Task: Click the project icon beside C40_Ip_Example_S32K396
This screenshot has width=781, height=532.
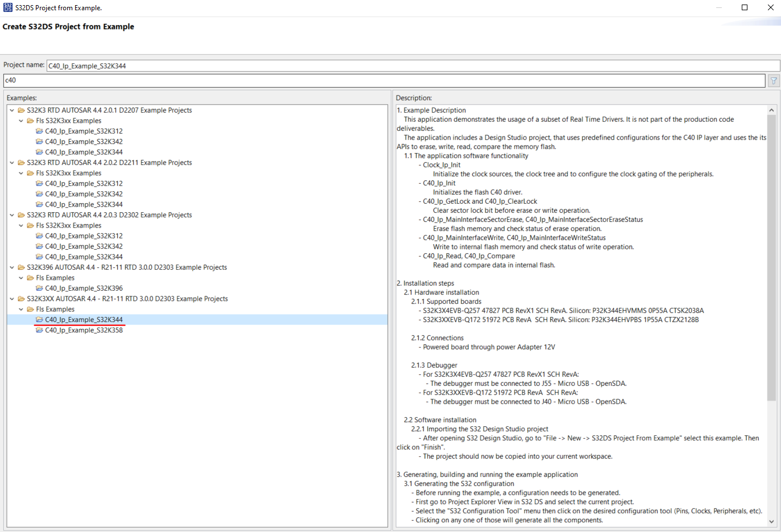Action: pyautogui.click(x=39, y=288)
